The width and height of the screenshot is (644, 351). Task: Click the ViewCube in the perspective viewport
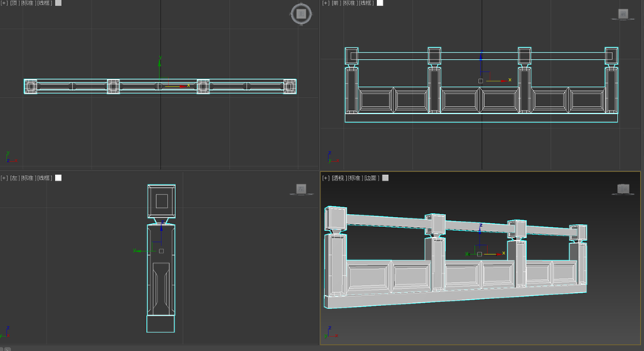coord(624,189)
